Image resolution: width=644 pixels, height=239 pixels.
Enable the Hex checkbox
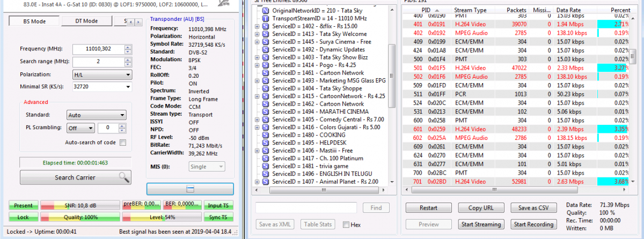(346, 225)
